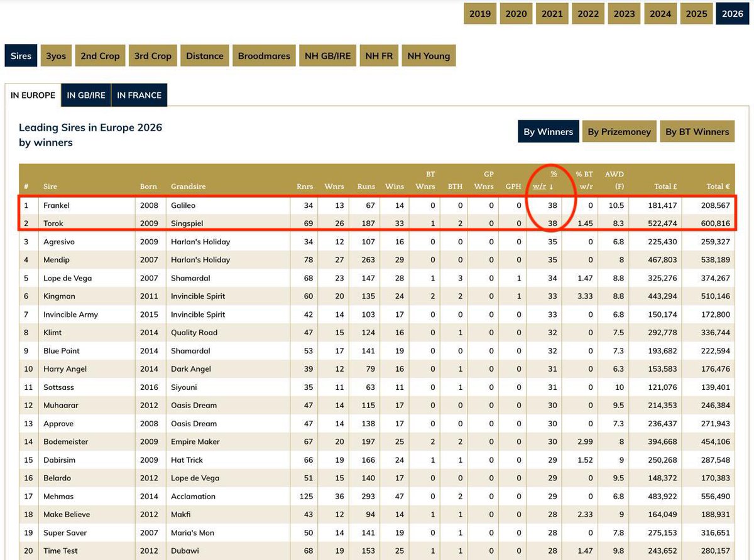Switch to the IN GB/IRE region tab
The image size is (754, 560).
coord(86,95)
